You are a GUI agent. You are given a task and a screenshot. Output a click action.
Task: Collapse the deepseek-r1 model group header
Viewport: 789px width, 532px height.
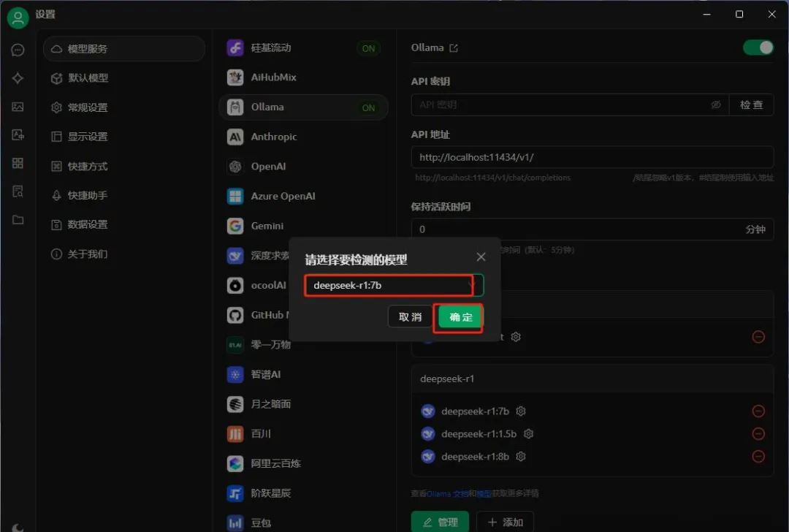(592, 379)
